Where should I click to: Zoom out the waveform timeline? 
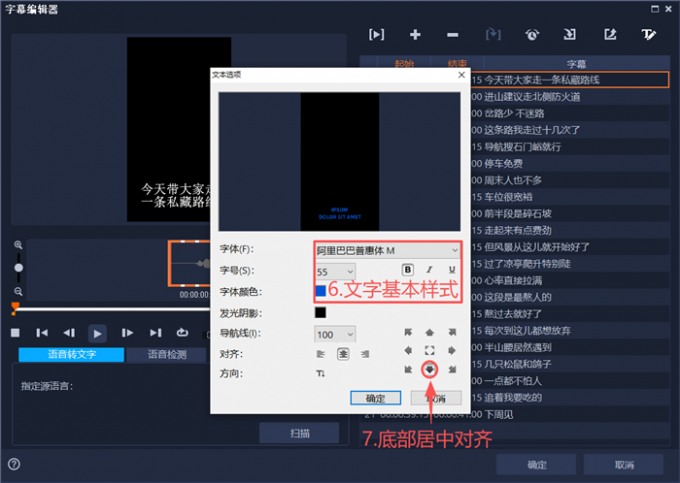click(18, 291)
